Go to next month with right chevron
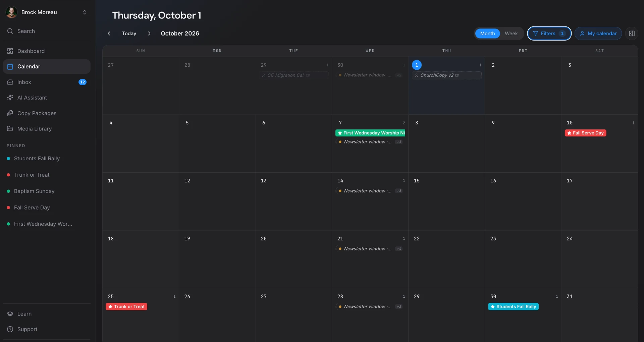Viewport: 644px width, 342px height. (149, 34)
